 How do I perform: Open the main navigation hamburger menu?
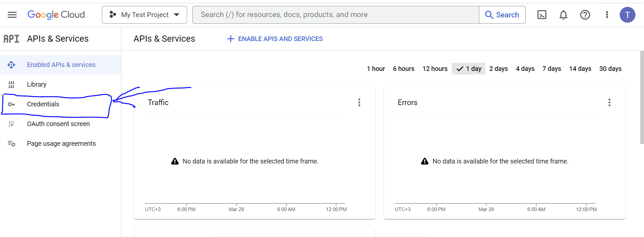click(x=12, y=15)
